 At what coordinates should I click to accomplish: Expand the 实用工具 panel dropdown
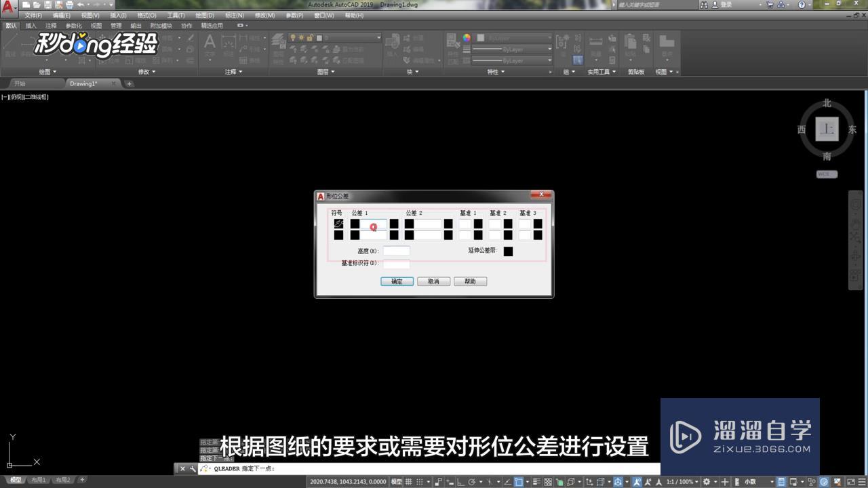point(601,72)
